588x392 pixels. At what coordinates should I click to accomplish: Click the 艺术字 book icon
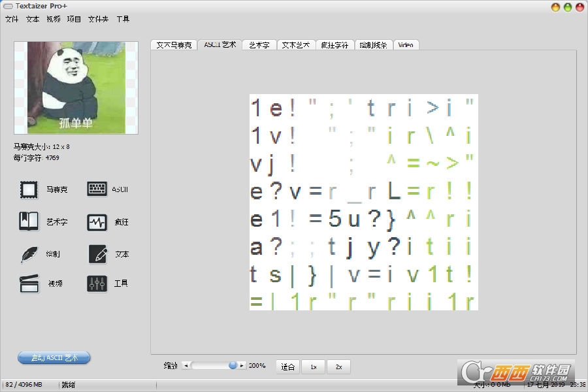(x=29, y=221)
